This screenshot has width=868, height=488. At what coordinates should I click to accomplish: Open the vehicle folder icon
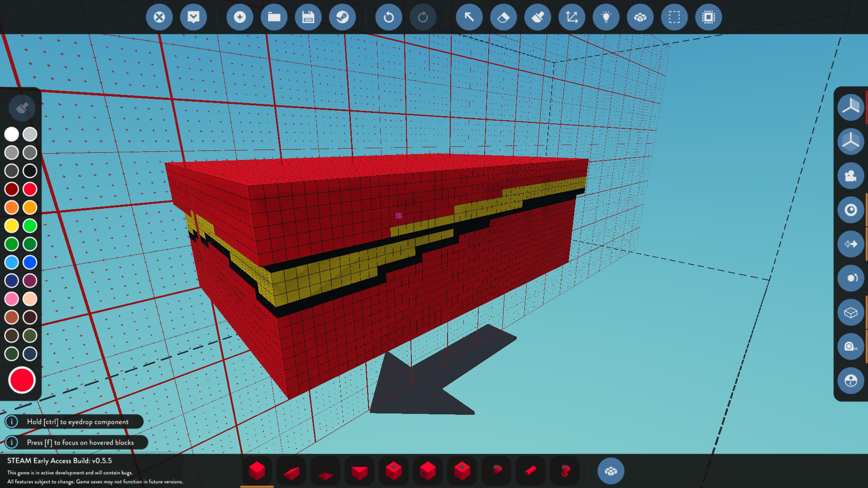tap(274, 17)
